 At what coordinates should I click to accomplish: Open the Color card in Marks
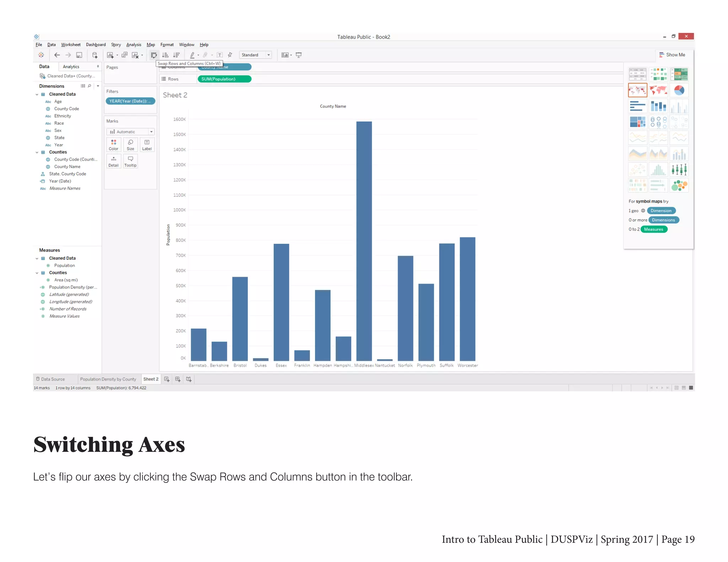tap(113, 145)
